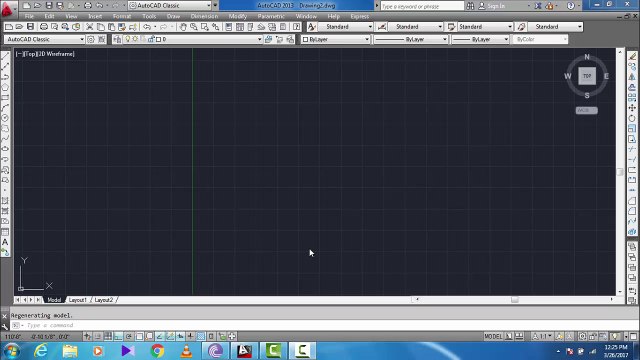
Task: Click the Help question mark icon
Action: [x=297, y=27]
